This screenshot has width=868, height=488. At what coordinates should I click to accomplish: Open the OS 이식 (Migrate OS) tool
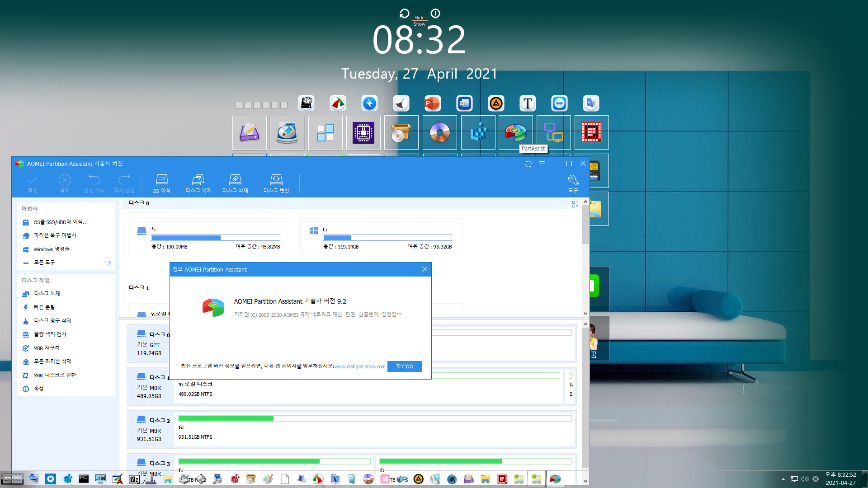tap(161, 183)
